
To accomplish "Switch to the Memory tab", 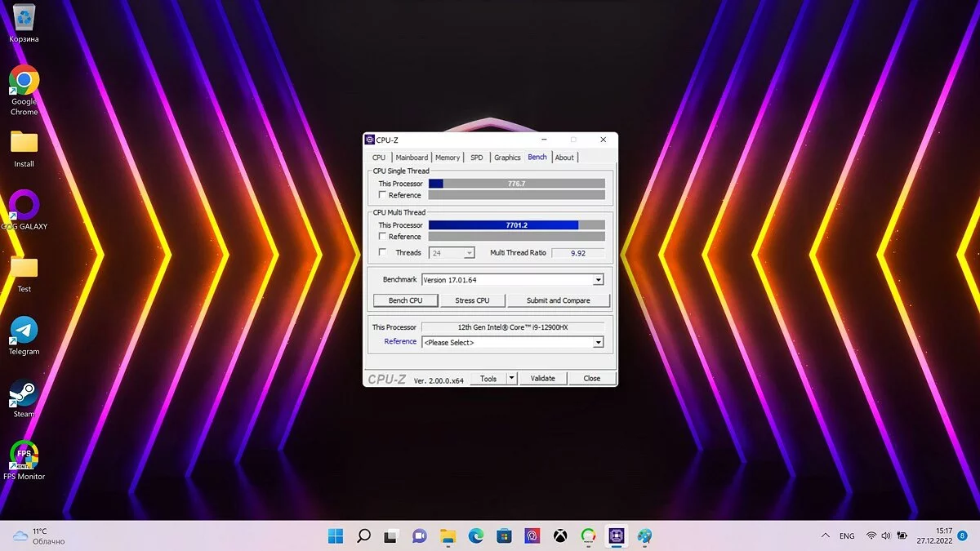I will tap(448, 158).
